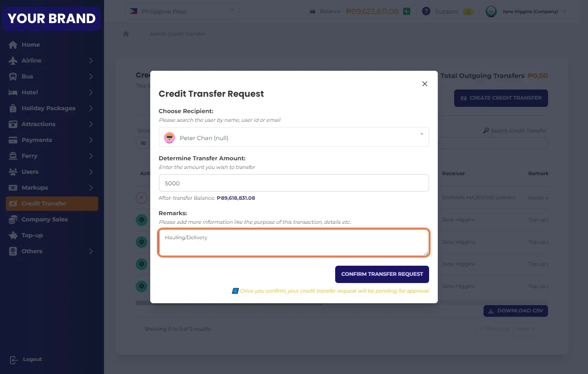Expand the Hotel sidebar submenu
588x374 pixels.
(91, 92)
